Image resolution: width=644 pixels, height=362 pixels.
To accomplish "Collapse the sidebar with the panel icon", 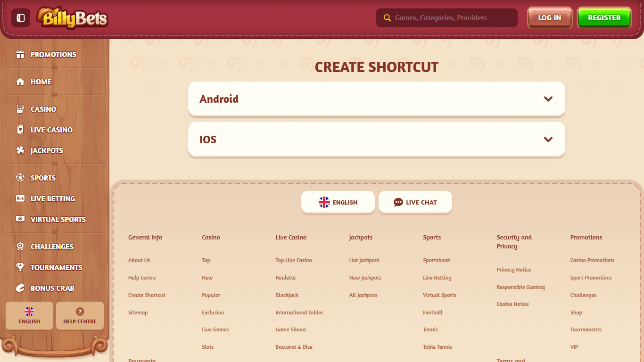I will pos(21,18).
